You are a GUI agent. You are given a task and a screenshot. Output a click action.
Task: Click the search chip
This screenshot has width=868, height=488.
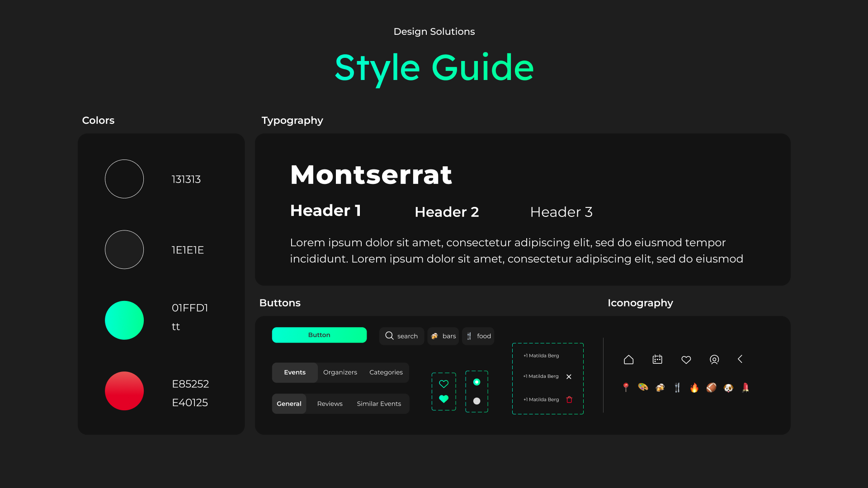pyautogui.click(x=401, y=336)
